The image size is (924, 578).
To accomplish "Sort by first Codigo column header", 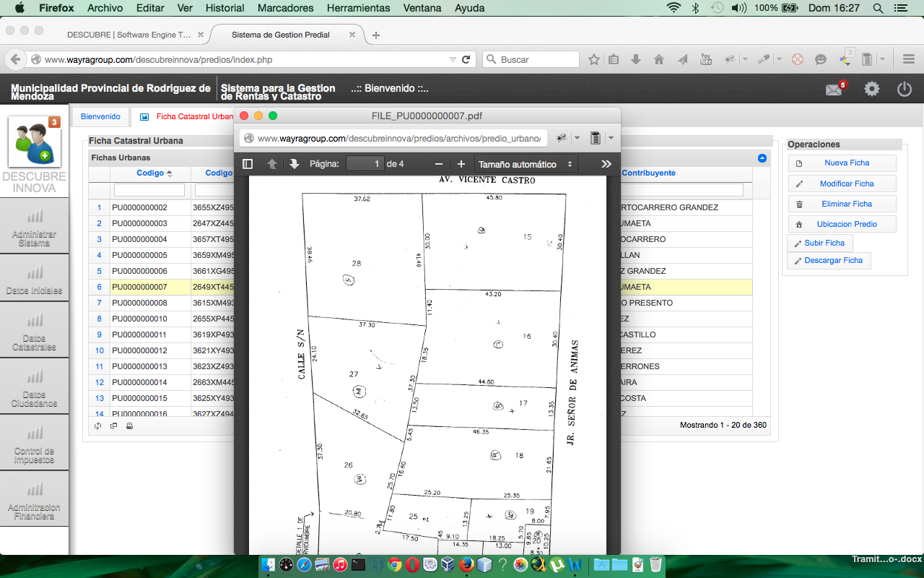I will [x=150, y=173].
